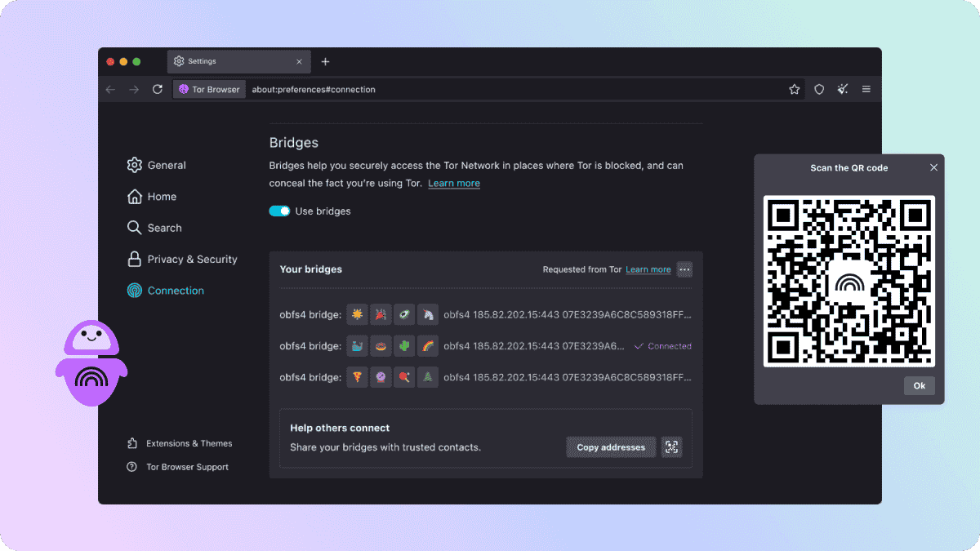Open Extensions & Themes in sidebar
This screenshot has height=551, width=980.
click(x=188, y=443)
